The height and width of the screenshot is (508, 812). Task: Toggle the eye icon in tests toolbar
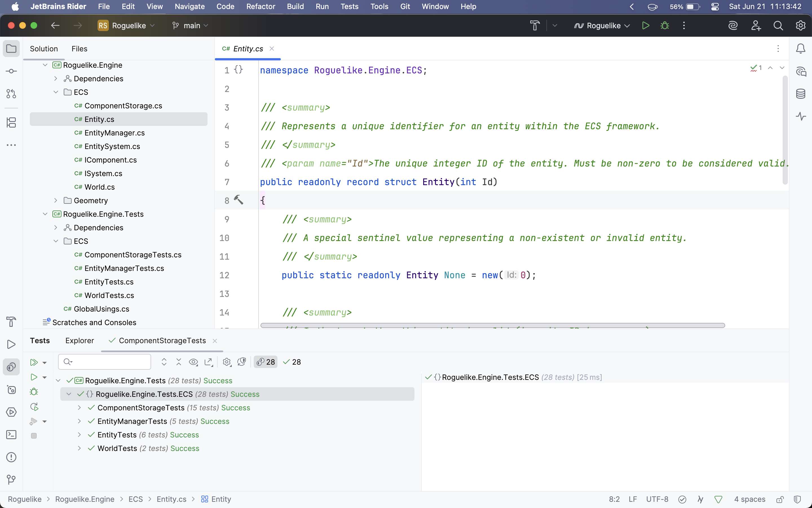(x=193, y=362)
